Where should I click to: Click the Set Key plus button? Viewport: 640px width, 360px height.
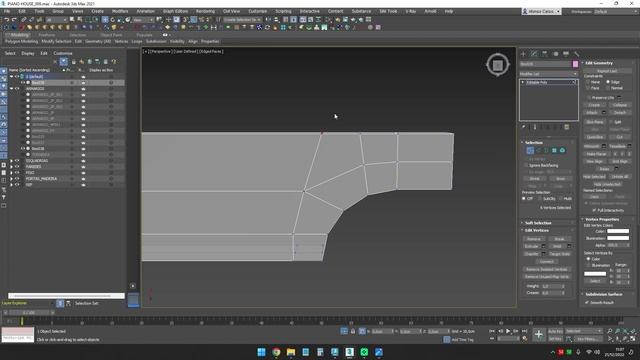point(539,335)
